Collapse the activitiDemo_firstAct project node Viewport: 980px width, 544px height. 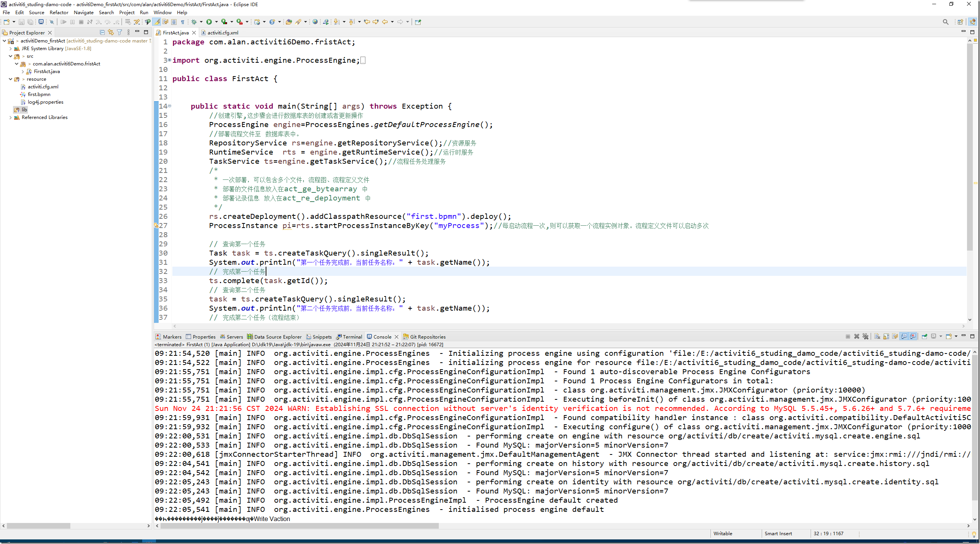[4, 41]
